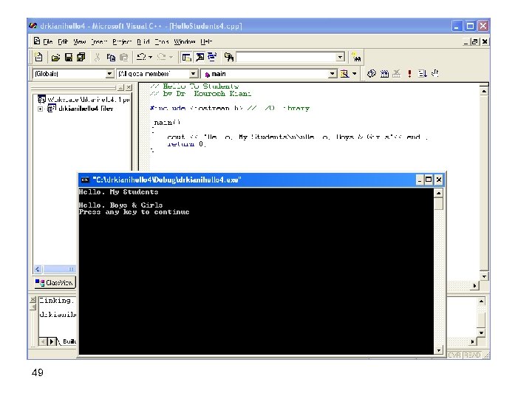
Task: Toggle the Output window toolbar icon
Action: [199, 57]
